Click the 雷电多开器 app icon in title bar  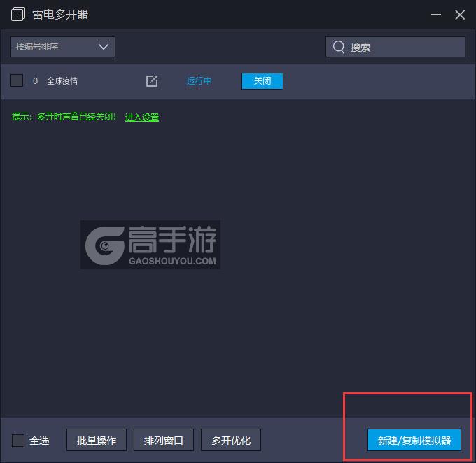pos(18,15)
